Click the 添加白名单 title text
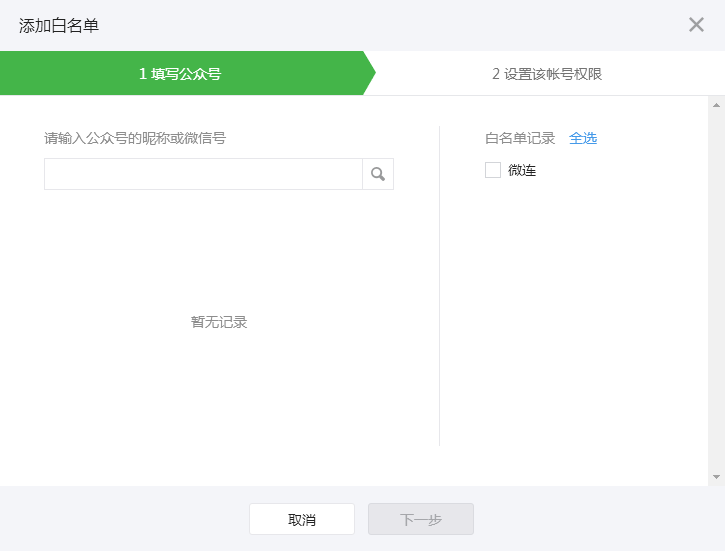 click(59, 25)
